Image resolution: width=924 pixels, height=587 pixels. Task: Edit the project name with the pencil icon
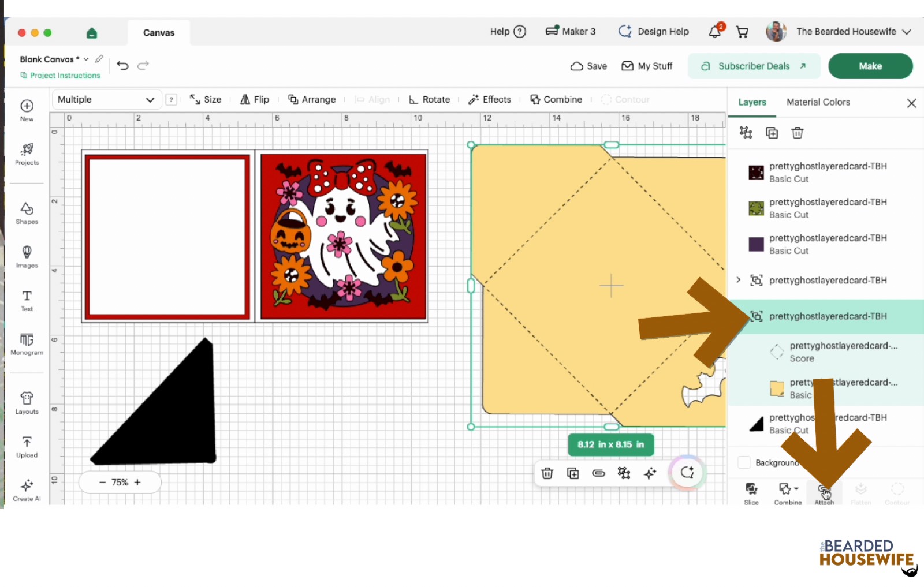tap(99, 59)
